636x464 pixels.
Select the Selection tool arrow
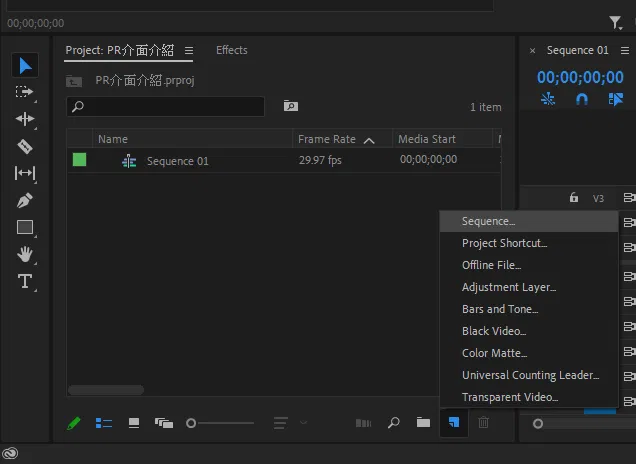coord(25,65)
